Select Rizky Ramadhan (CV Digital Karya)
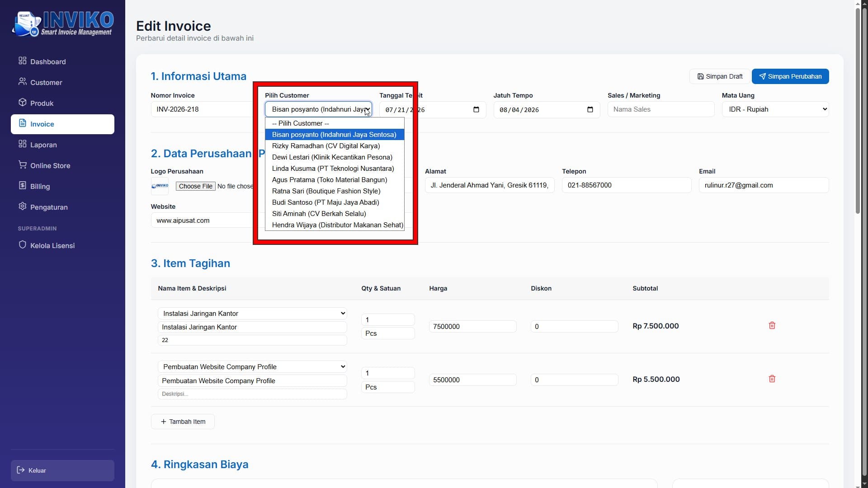Viewport: 868px width, 488px height. click(x=335, y=146)
